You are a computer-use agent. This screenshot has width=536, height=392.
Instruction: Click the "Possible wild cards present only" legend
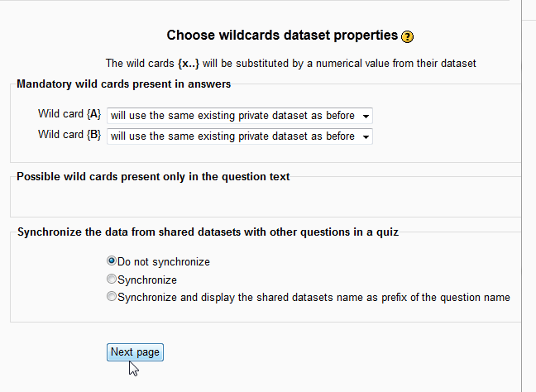[x=153, y=177]
